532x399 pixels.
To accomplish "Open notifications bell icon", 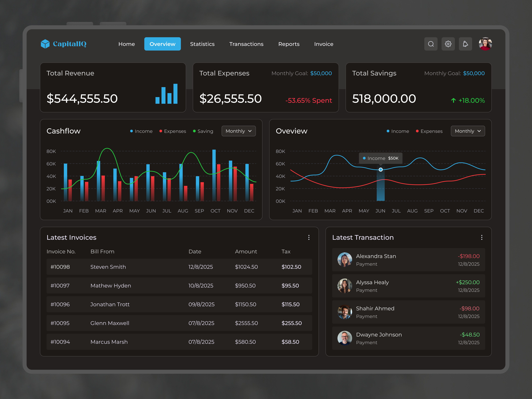I will [x=465, y=44].
